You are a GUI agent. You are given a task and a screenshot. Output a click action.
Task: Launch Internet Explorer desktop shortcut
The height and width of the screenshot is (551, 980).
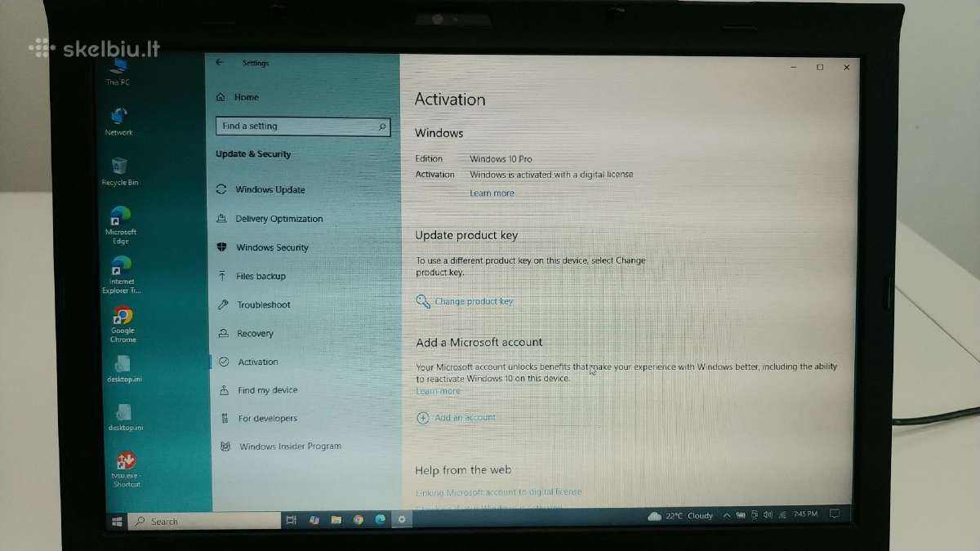[121, 275]
